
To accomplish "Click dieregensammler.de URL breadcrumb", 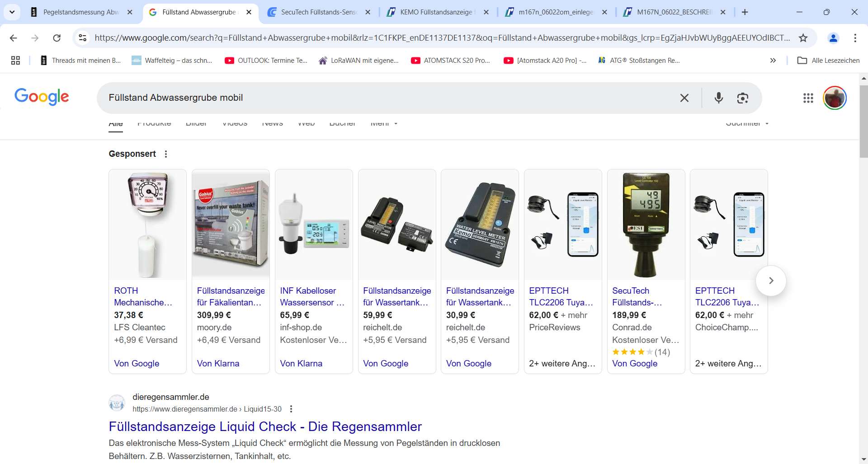I will point(207,409).
